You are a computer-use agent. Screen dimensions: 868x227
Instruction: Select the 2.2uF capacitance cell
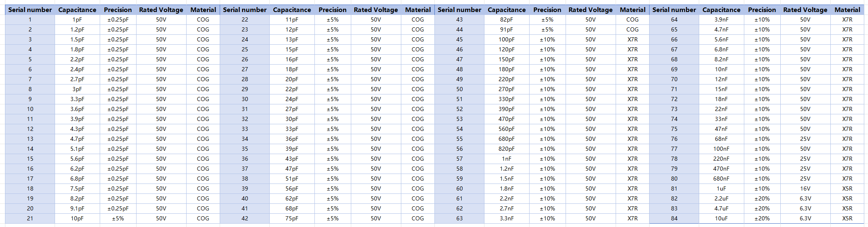(721, 198)
